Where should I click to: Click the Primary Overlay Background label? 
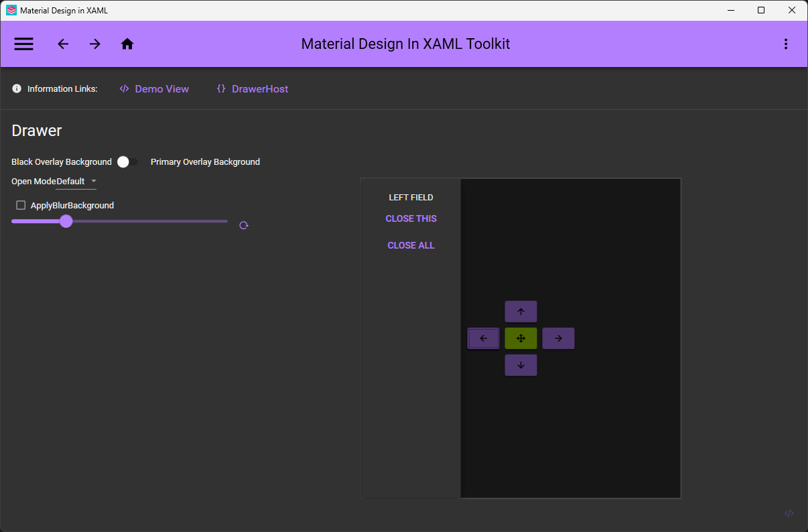point(205,161)
